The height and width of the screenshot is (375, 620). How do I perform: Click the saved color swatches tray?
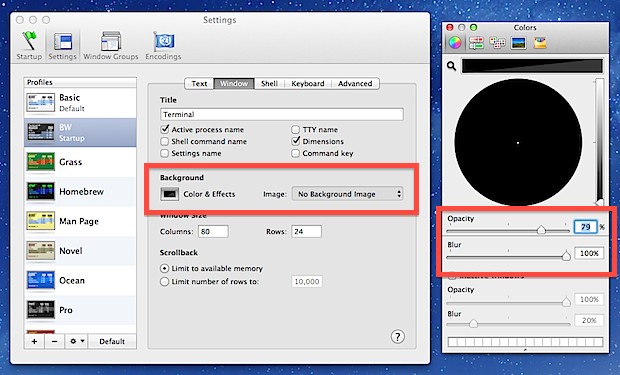[525, 342]
